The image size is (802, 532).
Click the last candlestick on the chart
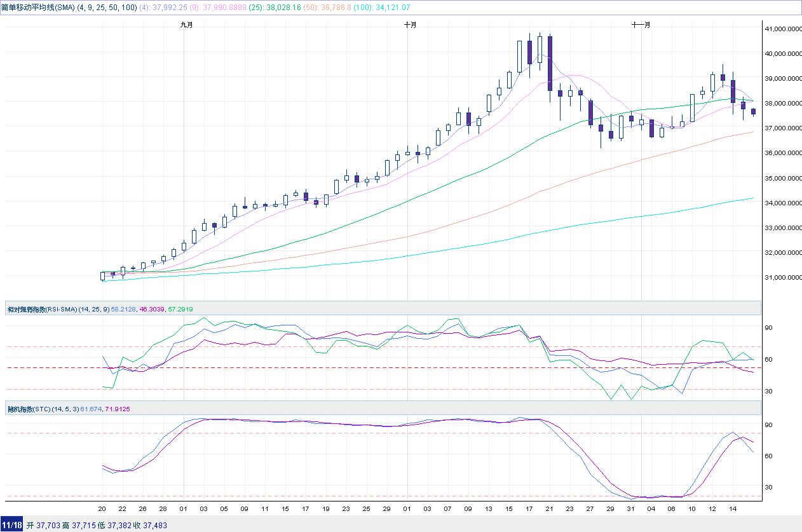pyautogui.click(x=753, y=112)
